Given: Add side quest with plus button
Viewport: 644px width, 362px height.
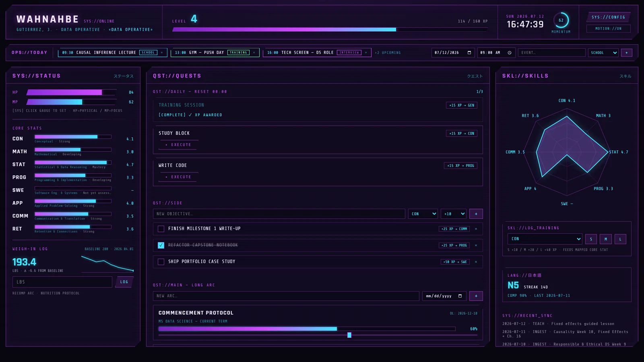Looking at the screenshot, I should 476,214.
